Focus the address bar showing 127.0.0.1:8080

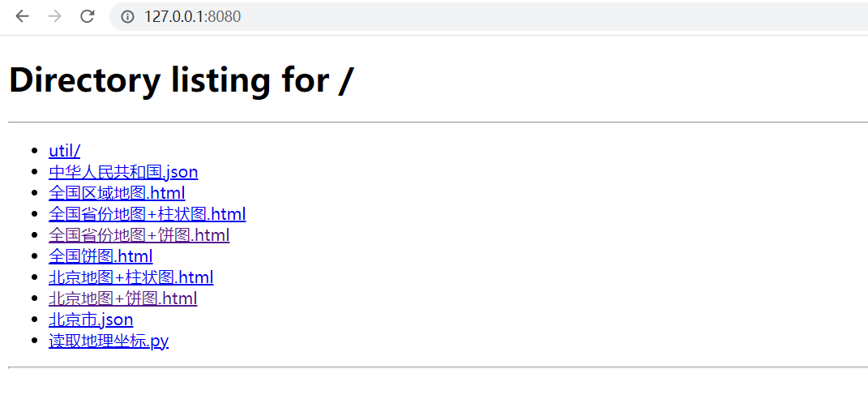pos(489,16)
